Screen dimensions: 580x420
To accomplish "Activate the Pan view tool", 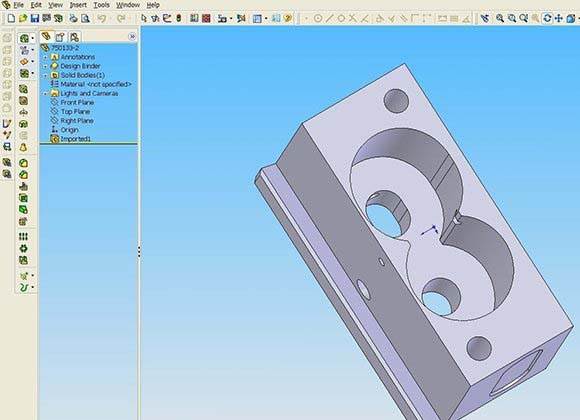I will tap(559, 18).
